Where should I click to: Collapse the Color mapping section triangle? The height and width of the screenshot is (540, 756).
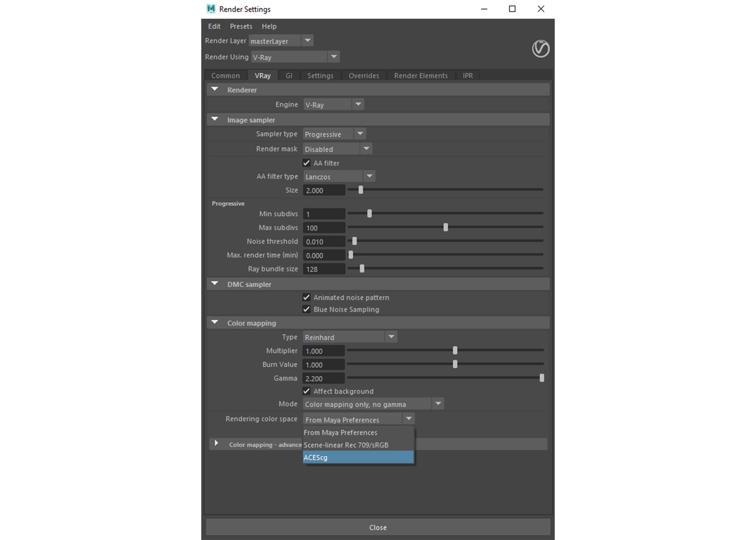[x=215, y=323]
